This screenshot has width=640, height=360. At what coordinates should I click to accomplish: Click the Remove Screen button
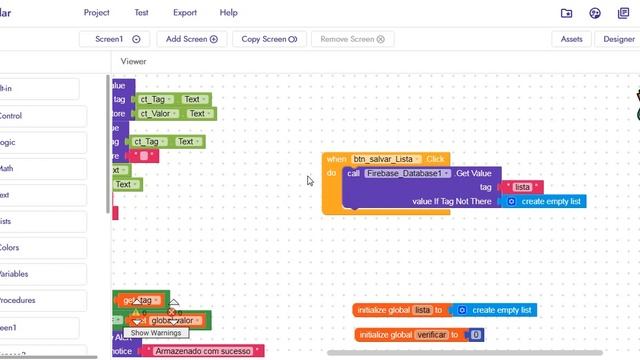coord(353,39)
